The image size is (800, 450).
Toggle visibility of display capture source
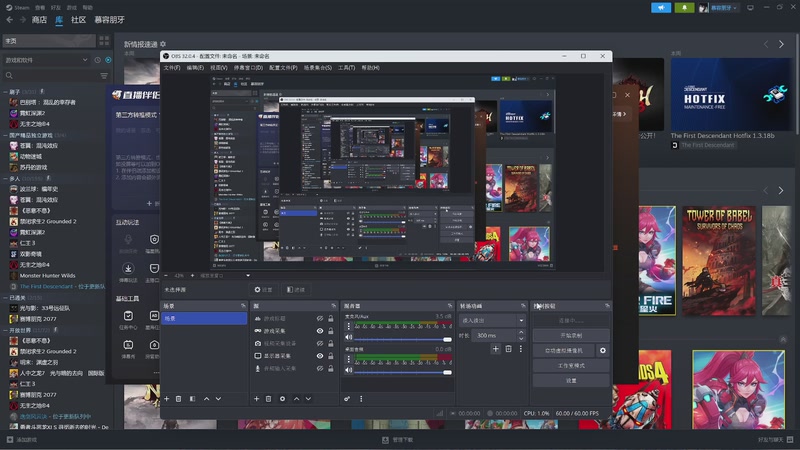tap(320, 356)
